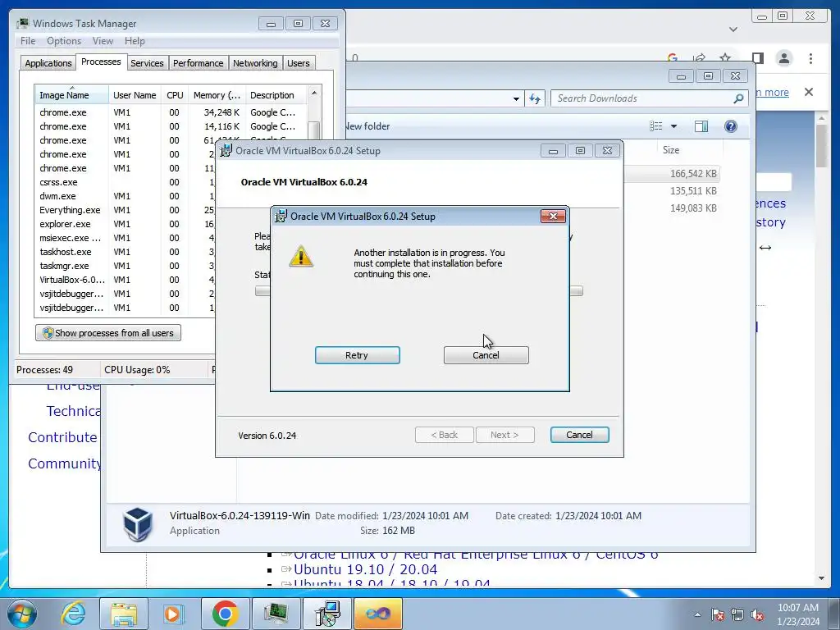Launch Internet Explorer from taskbar
Viewport: 840px width, 630px height.
[73, 614]
